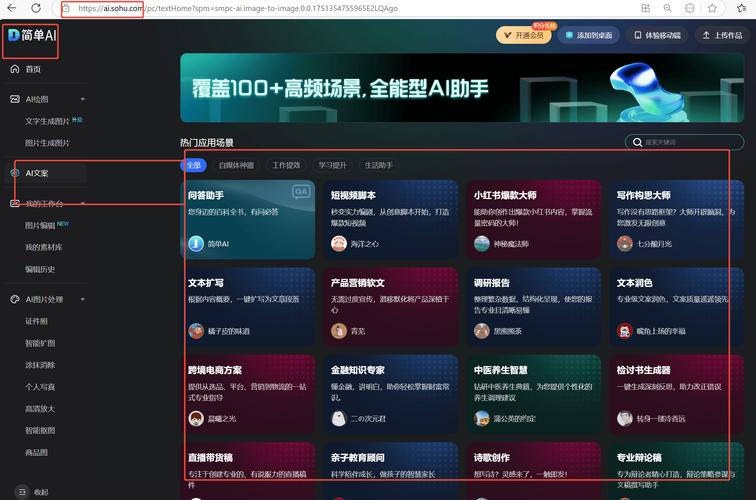756x500 pixels.
Task: Open 高清放大 tool in the sidebar
Action: [40, 409]
